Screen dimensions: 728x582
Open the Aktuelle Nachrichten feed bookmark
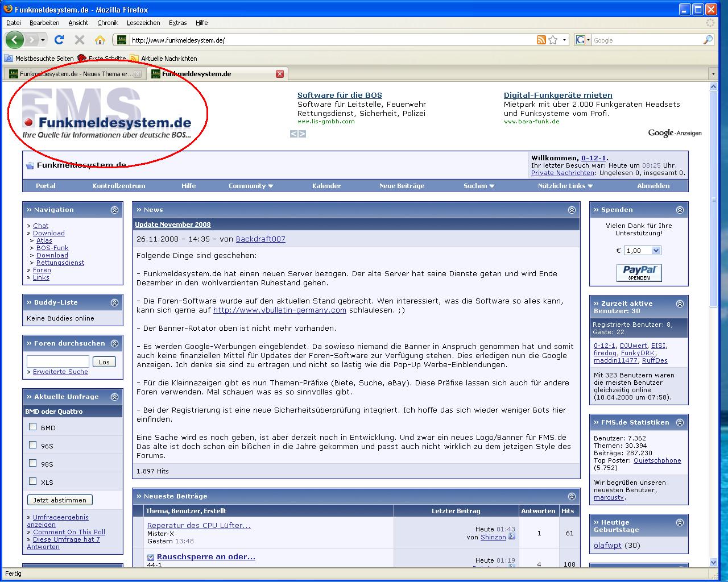[164, 59]
